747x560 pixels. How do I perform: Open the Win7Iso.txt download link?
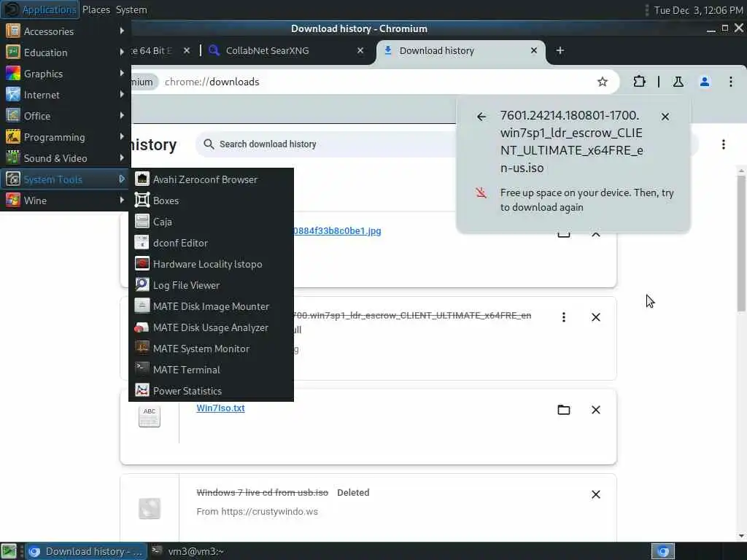(x=220, y=408)
